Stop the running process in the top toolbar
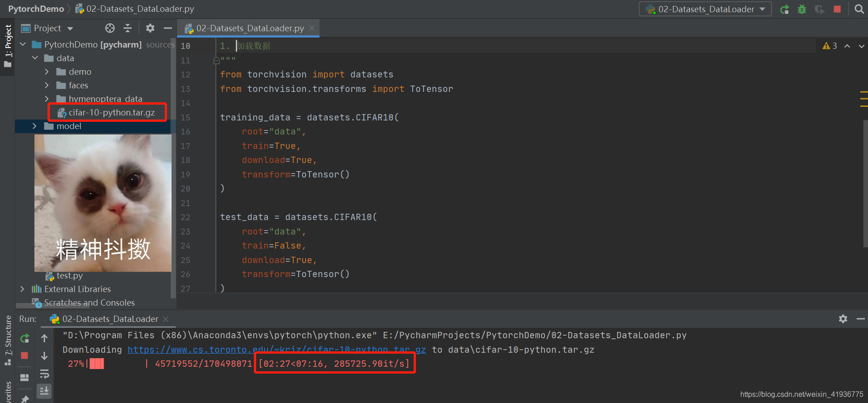This screenshot has height=403, width=868. pyautogui.click(x=837, y=9)
